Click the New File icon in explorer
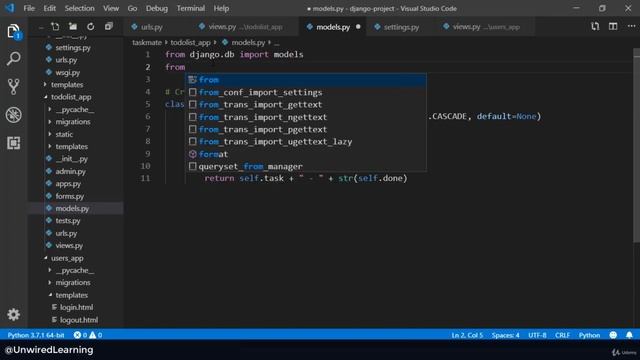The width and height of the screenshot is (640, 360). 55,27
